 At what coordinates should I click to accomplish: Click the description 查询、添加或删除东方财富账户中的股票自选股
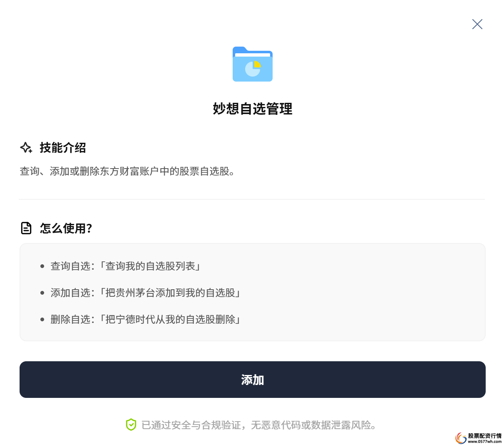tap(128, 171)
